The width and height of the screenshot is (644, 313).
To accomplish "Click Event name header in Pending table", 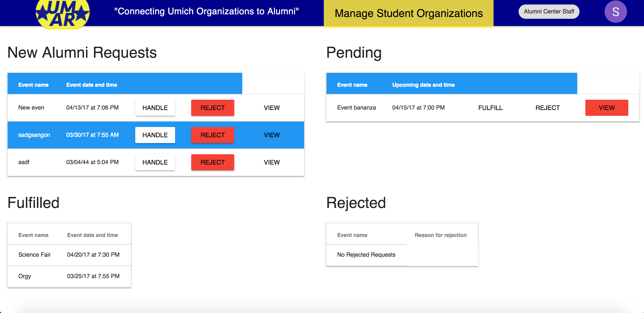I will 352,85.
